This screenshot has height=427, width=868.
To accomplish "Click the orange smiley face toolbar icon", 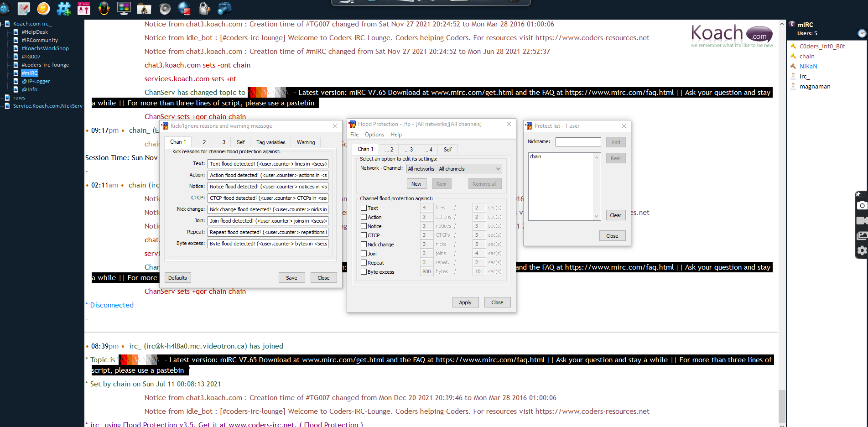I will point(43,8).
